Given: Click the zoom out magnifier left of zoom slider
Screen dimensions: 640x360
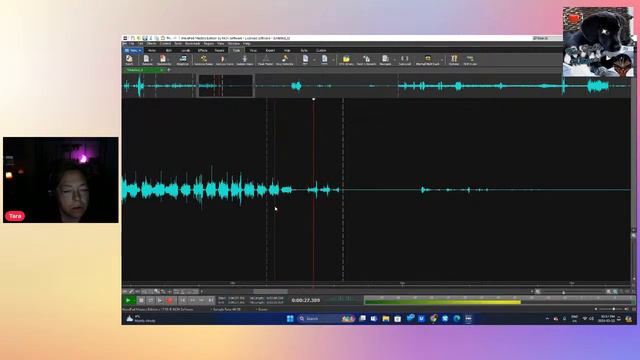Looking at the screenshot, I should (x=538, y=291).
